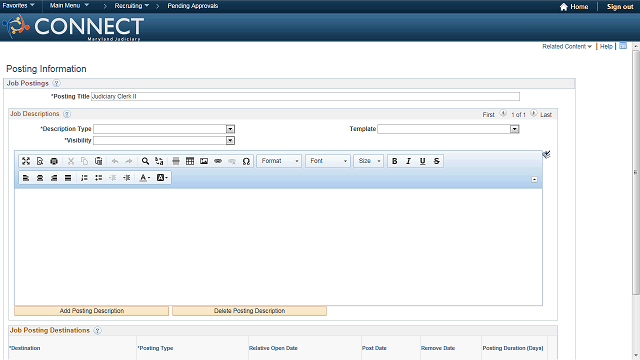Click Sign out
Screen dimensions: 640x360
pos(620,7)
